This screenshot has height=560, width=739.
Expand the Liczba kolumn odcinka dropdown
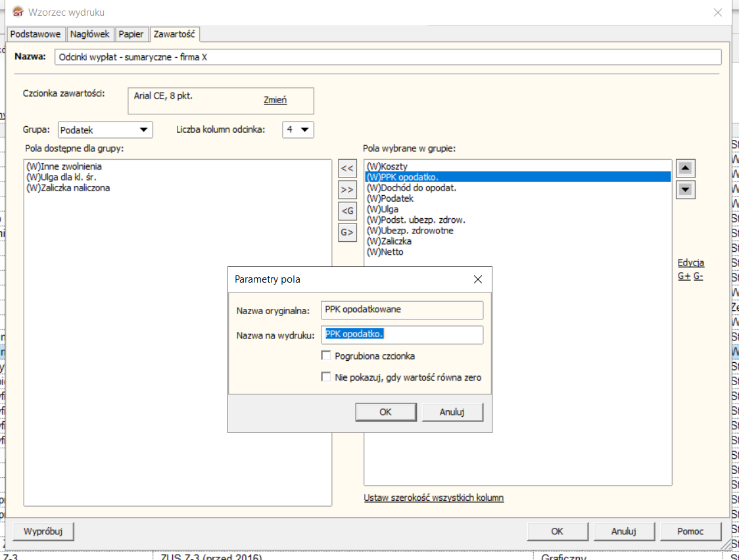[298, 129]
